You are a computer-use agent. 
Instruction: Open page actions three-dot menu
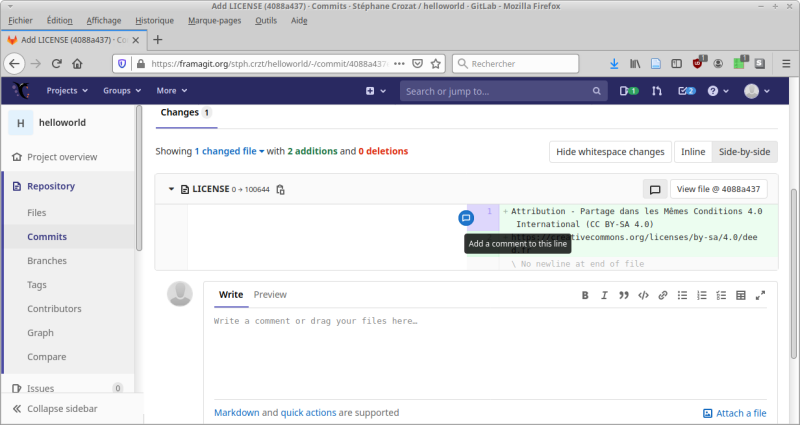[x=399, y=64]
